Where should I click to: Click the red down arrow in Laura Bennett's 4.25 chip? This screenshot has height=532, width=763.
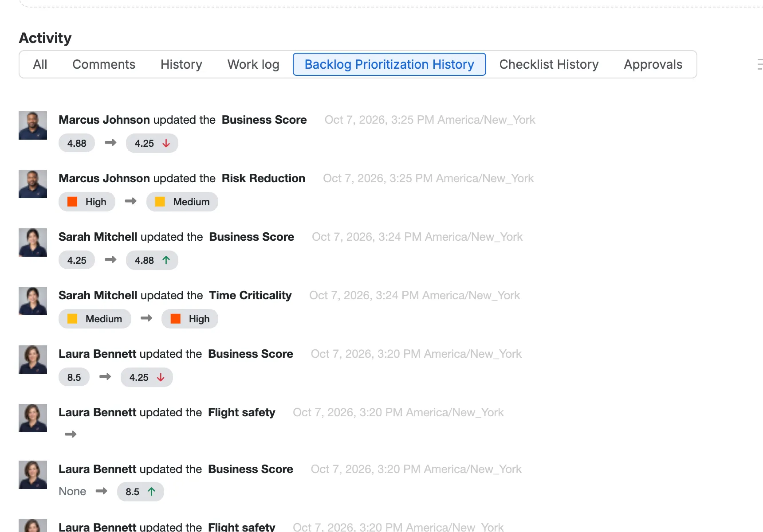(x=161, y=377)
